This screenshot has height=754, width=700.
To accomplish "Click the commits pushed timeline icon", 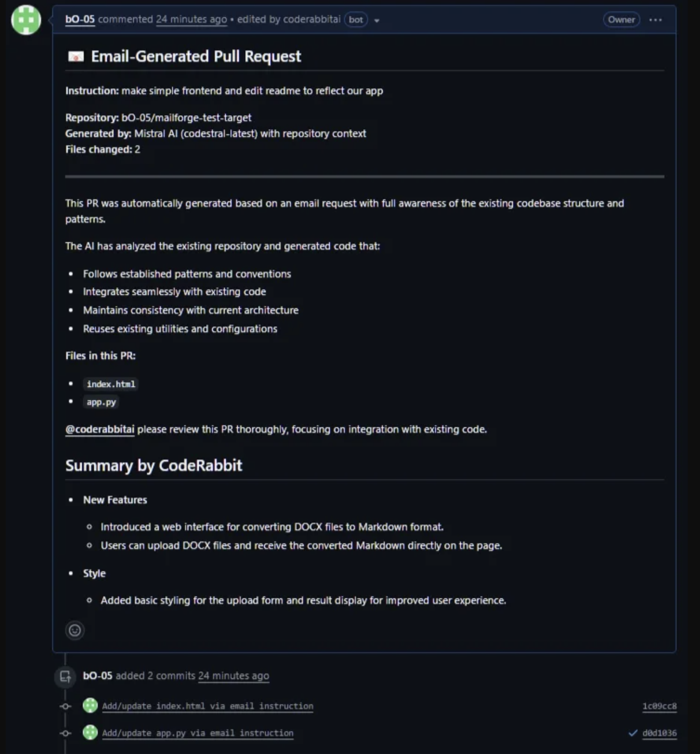I will click(65, 676).
